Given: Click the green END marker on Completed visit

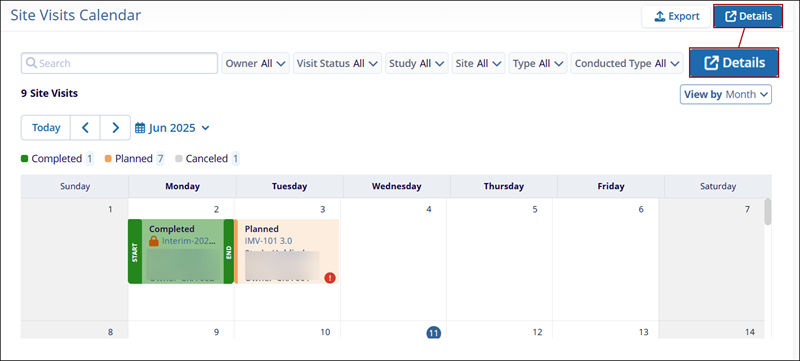Looking at the screenshot, I should (229, 251).
